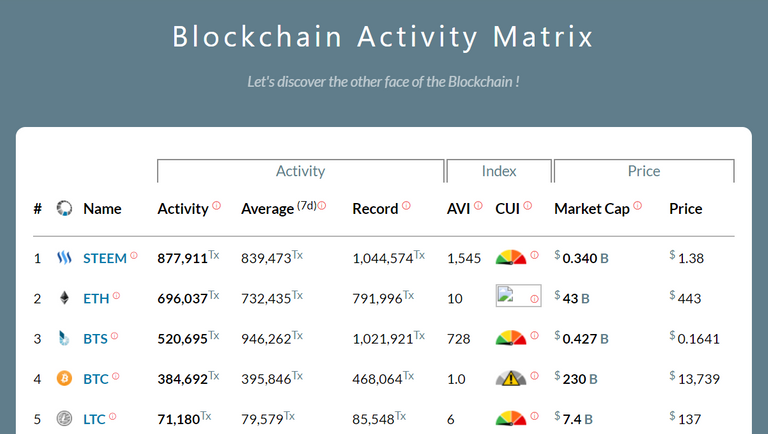
Task: Click the BitShares logo icon
Action: 64,338
